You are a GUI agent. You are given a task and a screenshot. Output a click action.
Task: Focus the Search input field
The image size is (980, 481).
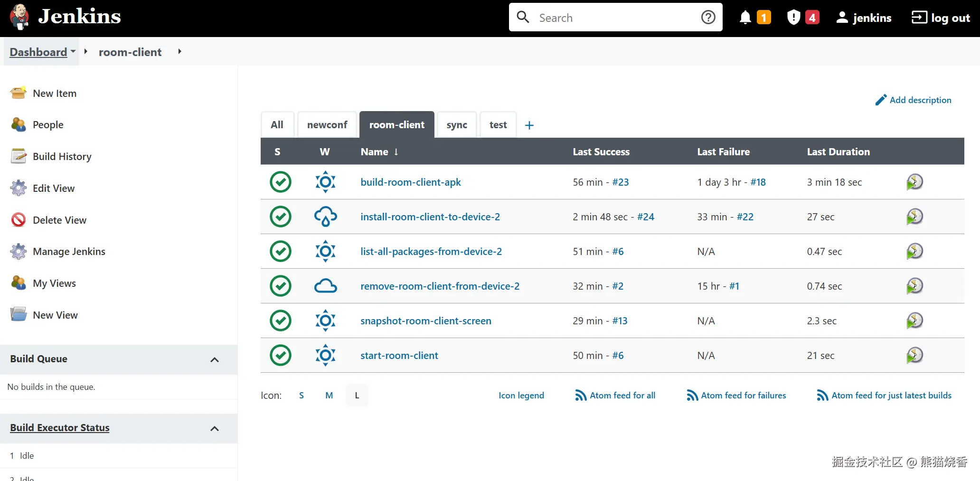point(615,18)
